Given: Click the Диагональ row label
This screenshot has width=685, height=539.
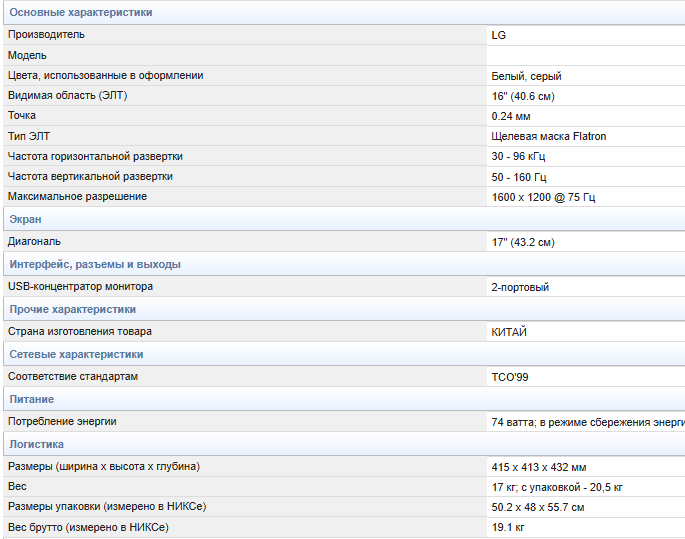Looking at the screenshot, I should [x=34, y=242].
